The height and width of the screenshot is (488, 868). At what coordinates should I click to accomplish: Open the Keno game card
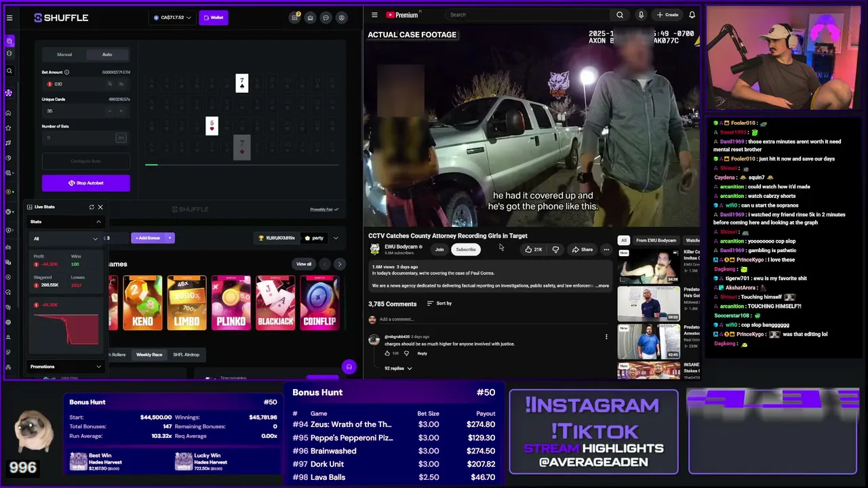tap(142, 303)
